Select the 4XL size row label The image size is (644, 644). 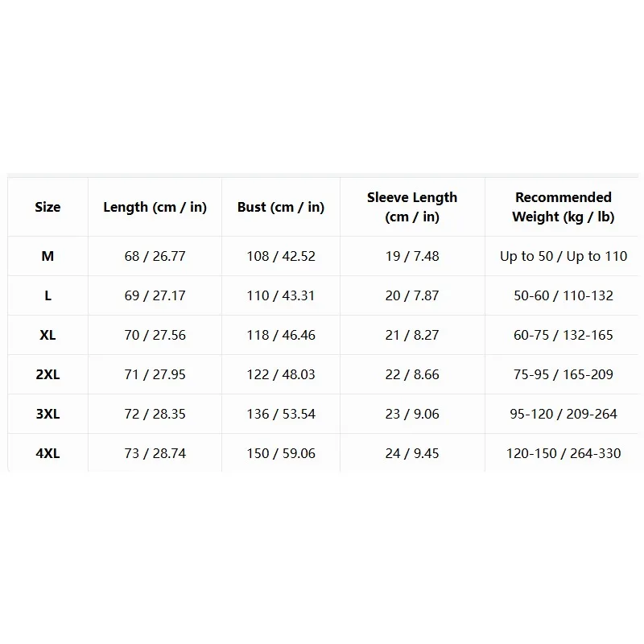click(47, 453)
